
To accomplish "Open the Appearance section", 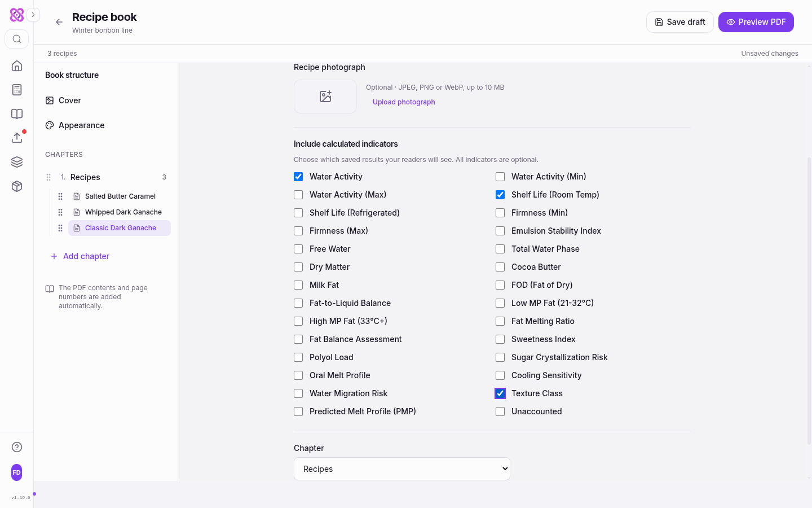I will point(105,125).
